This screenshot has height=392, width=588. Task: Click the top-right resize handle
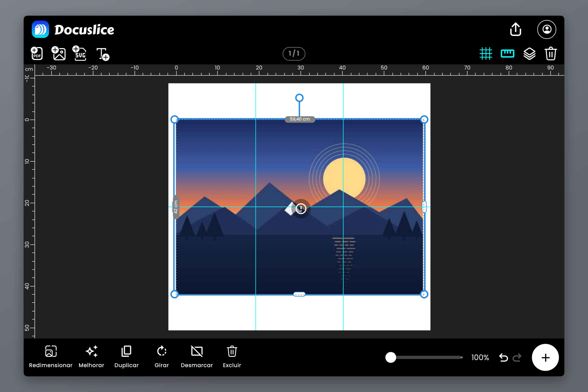click(424, 120)
